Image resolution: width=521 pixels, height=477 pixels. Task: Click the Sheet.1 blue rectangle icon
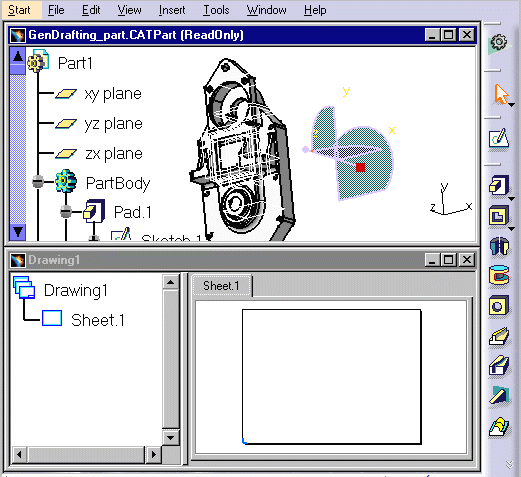[52, 318]
